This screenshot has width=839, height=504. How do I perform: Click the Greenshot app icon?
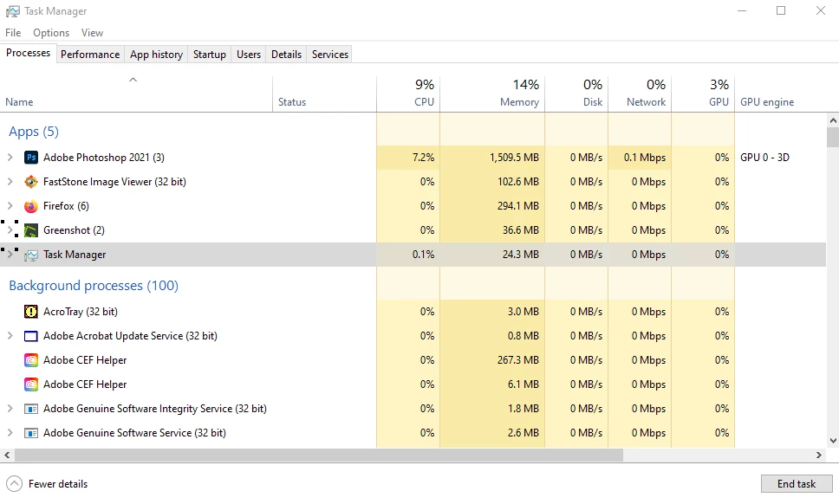pyautogui.click(x=31, y=230)
